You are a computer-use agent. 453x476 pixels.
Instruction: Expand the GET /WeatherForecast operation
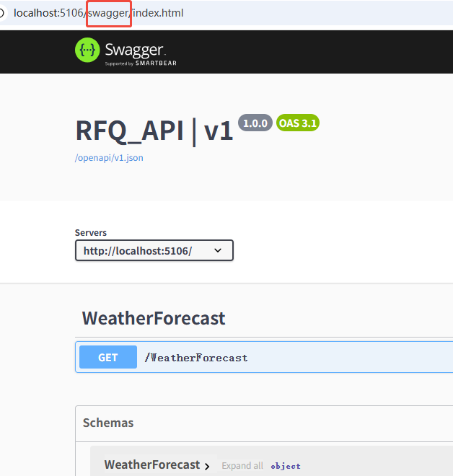[264, 357]
